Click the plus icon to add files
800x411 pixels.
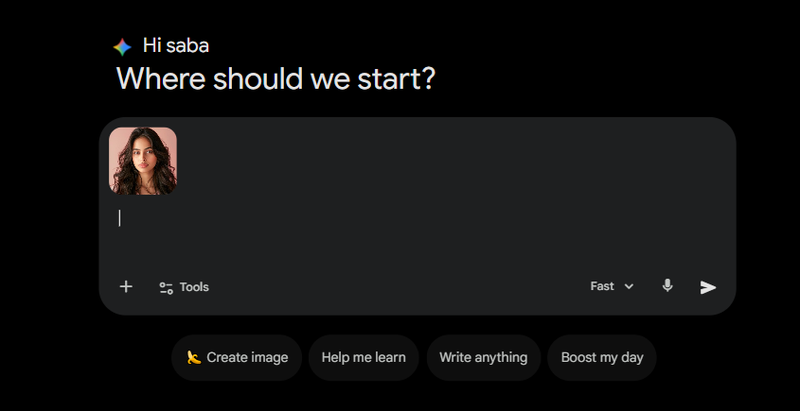coord(126,287)
